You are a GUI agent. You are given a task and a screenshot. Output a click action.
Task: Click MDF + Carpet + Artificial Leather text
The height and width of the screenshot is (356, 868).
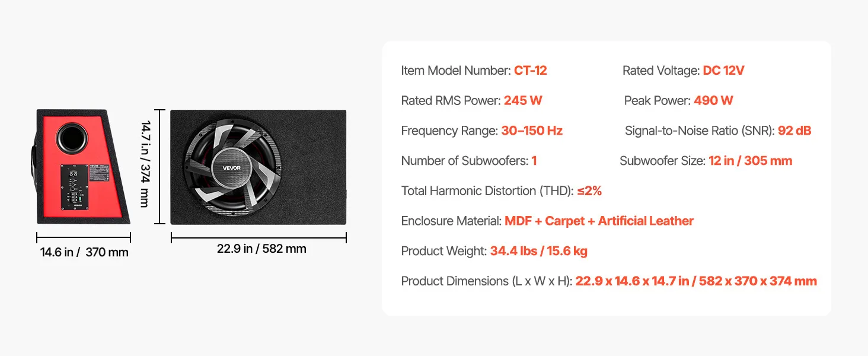coord(599,221)
